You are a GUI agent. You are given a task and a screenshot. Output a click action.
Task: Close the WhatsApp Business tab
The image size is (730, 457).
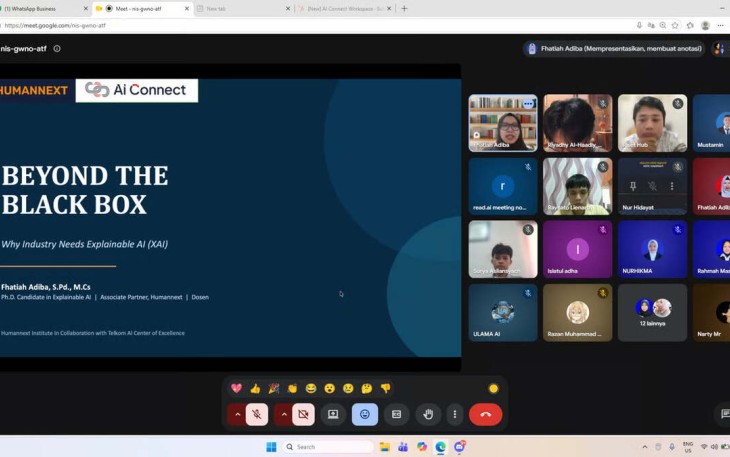pos(86,8)
